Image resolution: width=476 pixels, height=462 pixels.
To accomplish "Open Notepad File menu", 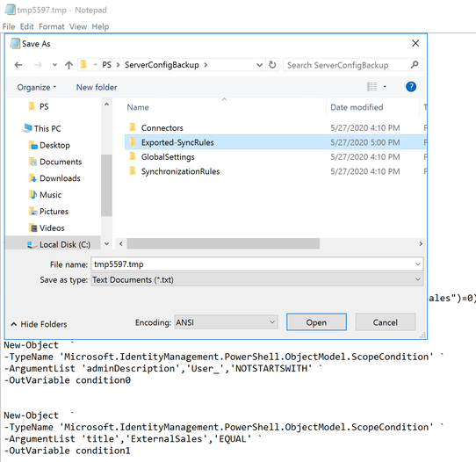I will (9, 26).
